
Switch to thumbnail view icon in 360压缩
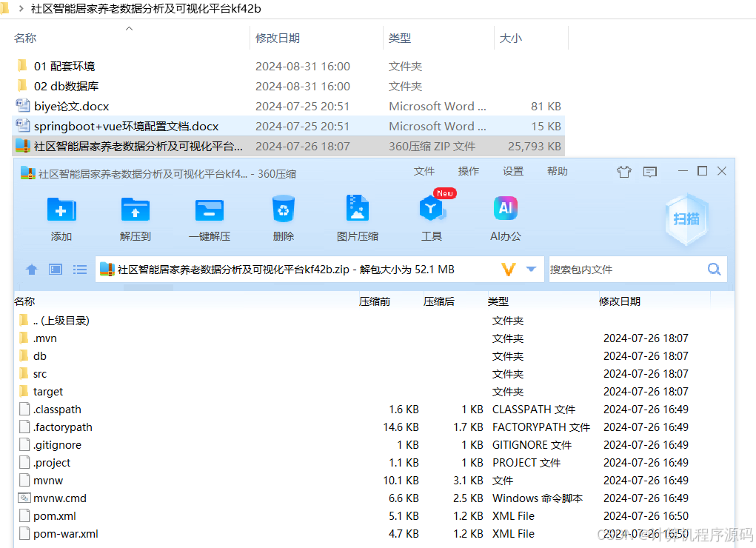[56, 269]
